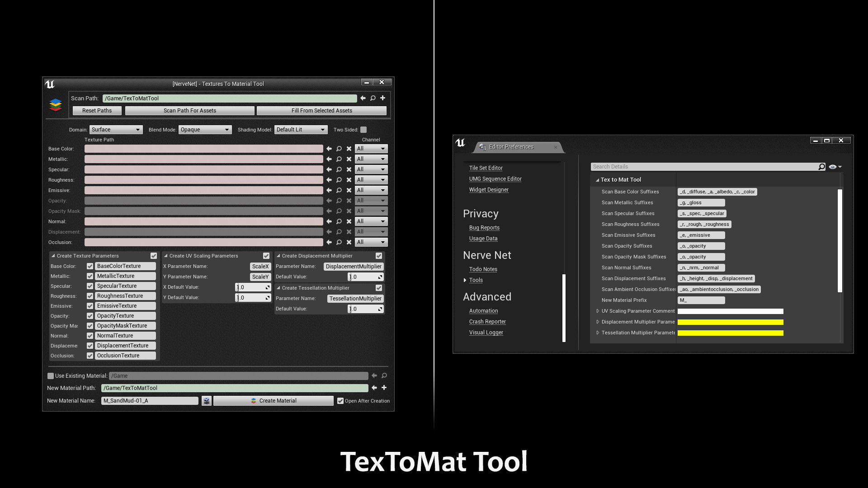Open the Blend Mode dropdown
Image resolution: width=868 pixels, height=488 pixels.
[205, 130]
